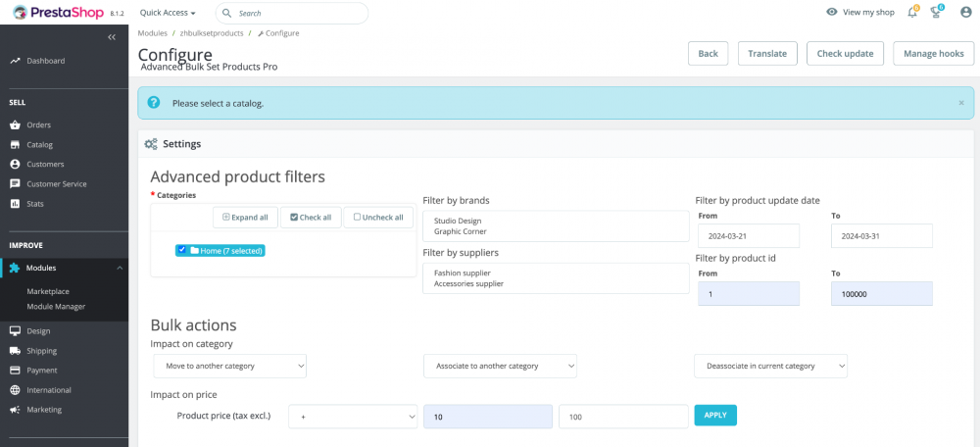Click the blue APPLY button
980x447 pixels.
(715, 416)
